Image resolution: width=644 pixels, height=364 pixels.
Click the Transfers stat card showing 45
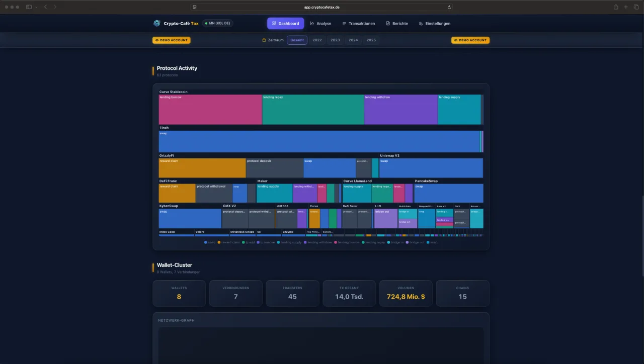click(x=292, y=293)
